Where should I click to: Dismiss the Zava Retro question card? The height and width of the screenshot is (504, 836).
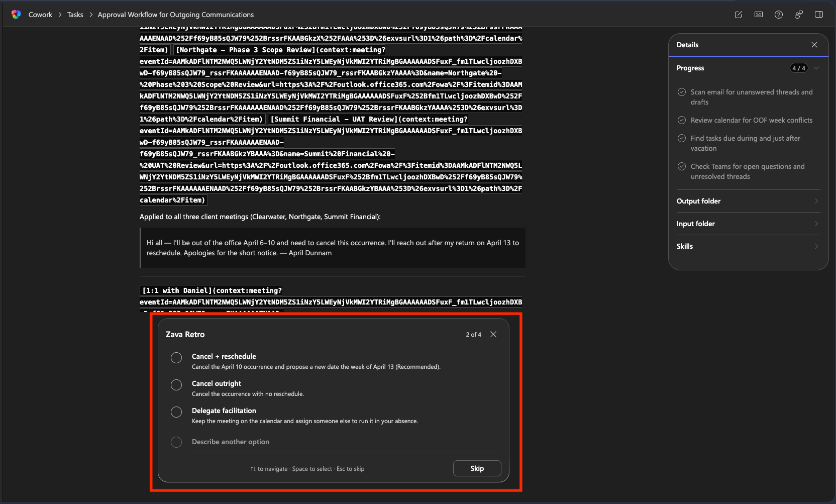[493, 335]
